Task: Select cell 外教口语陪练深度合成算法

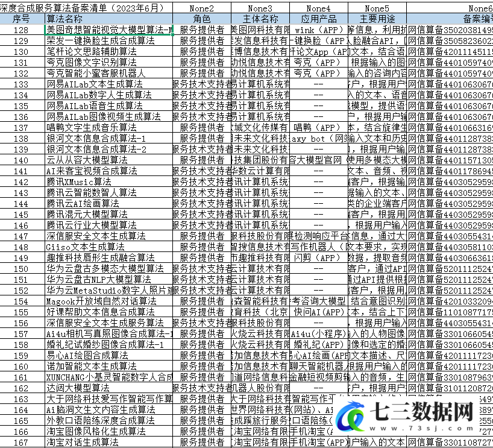Action: pos(109,421)
